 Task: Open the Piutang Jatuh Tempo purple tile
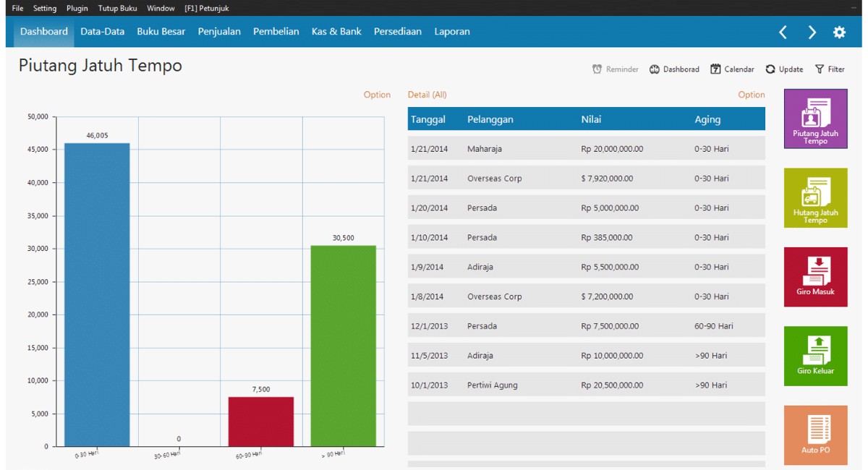tap(815, 119)
